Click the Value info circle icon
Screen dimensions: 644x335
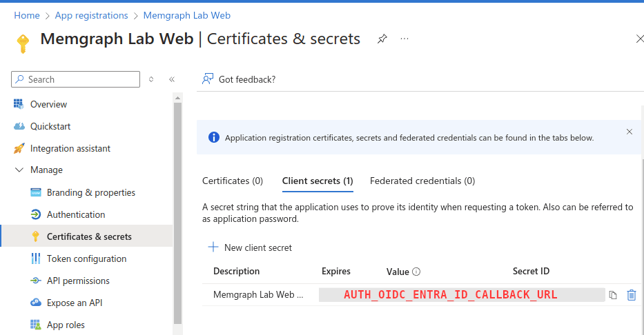416,272
